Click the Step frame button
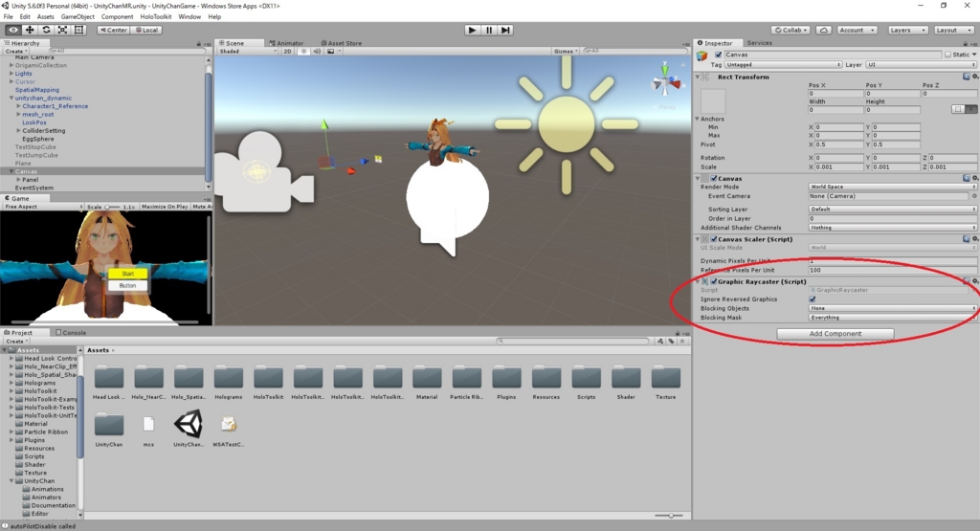 click(x=505, y=30)
